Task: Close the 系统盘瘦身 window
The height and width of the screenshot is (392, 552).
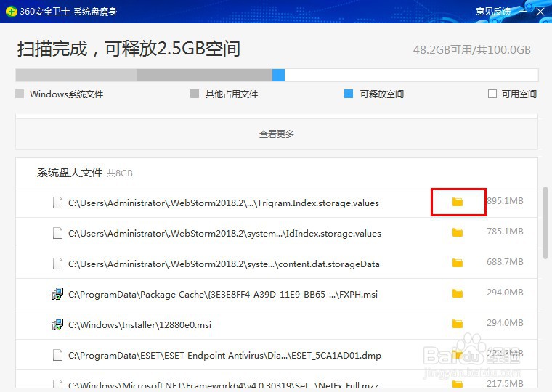Action: coord(540,12)
